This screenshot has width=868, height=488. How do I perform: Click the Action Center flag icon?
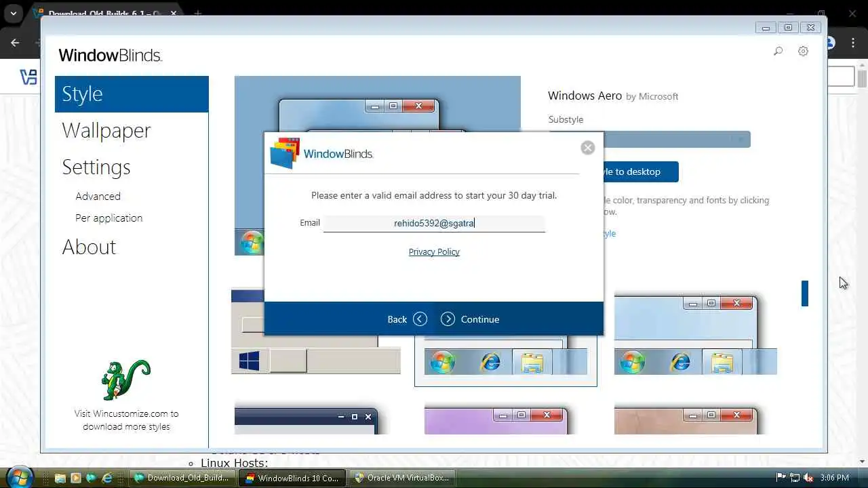(x=781, y=478)
